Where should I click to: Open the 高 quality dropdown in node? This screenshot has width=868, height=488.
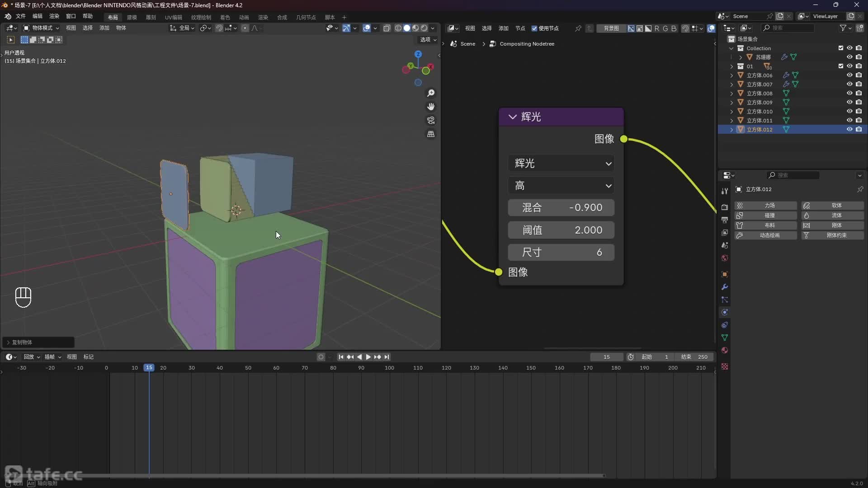pyautogui.click(x=561, y=186)
